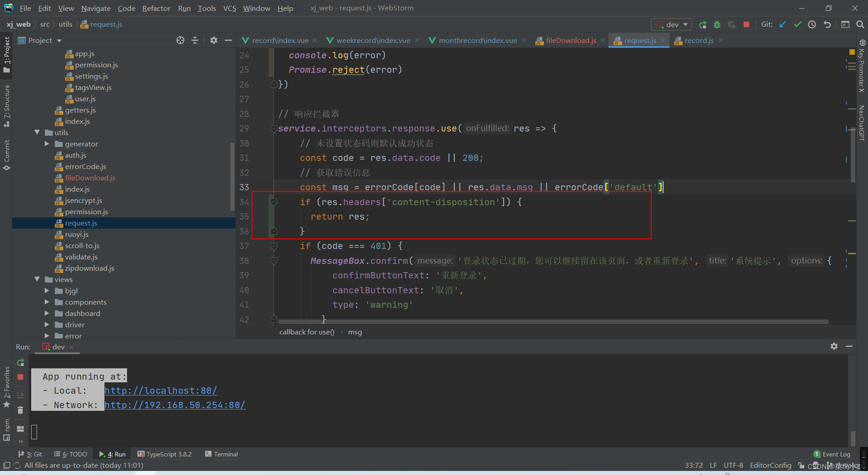Switch to weekrecord\index.vue tab

click(373, 40)
